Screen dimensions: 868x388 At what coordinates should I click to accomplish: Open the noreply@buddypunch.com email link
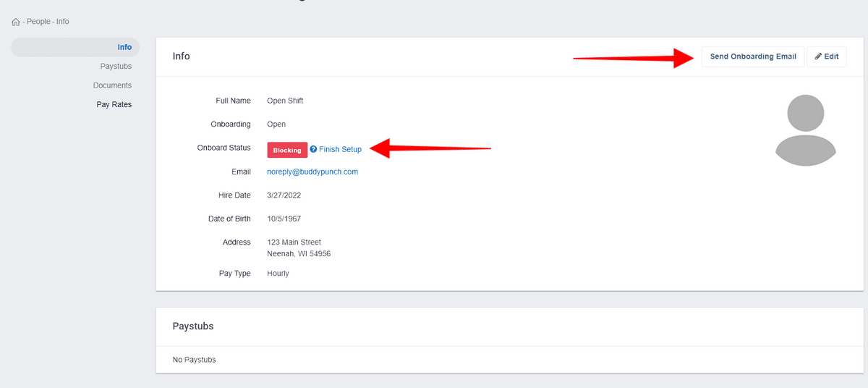pyautogui.click(x=312, y=172)
